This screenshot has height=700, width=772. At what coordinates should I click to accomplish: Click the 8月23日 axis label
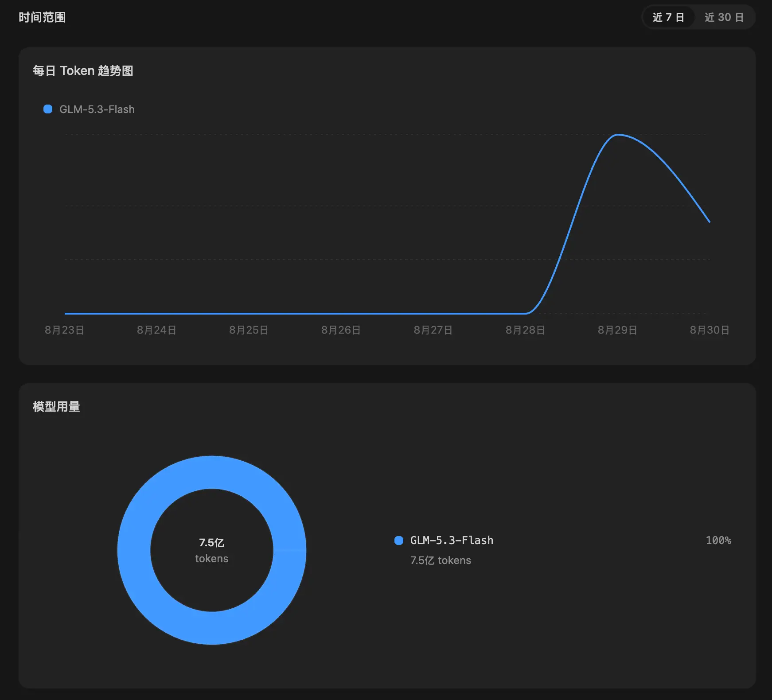tap(64, 330)
